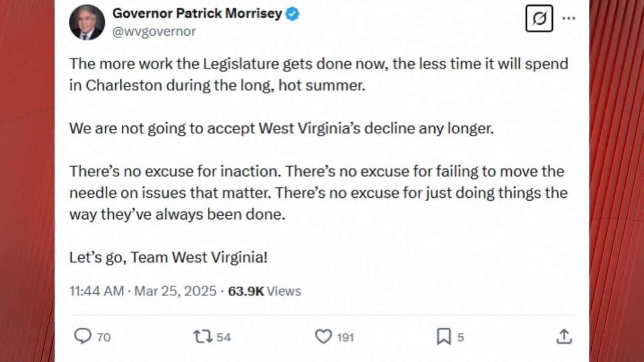Bookmark the post using the bookmark icon
The image size is (644, 362).
444,336
